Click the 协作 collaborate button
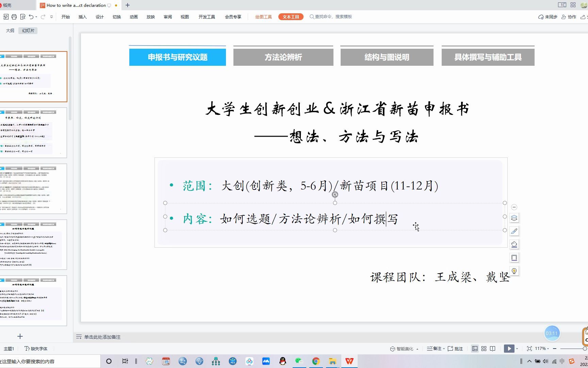588x368 pixels. [x=569, y=17]
